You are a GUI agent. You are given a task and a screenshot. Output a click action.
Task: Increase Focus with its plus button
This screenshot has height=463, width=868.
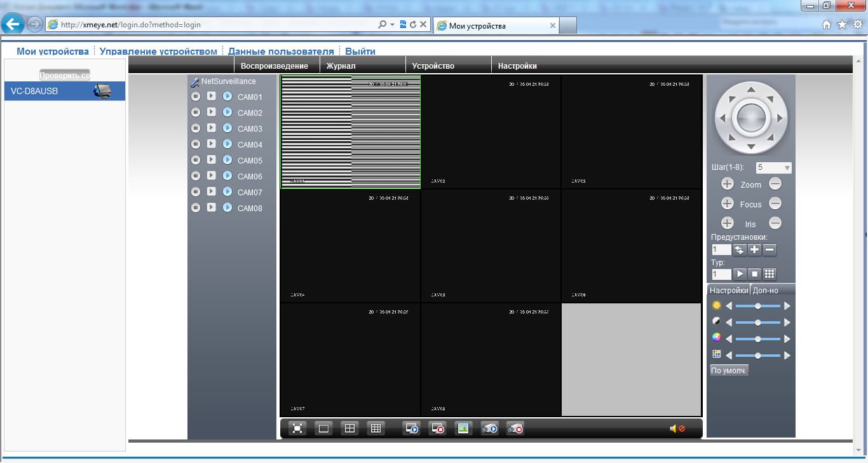[728, 204]
